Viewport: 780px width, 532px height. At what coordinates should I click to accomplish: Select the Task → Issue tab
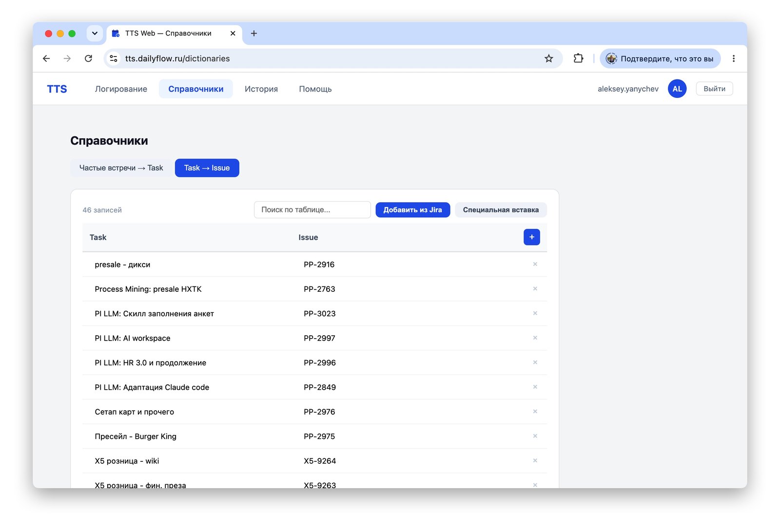click(207, 168)
